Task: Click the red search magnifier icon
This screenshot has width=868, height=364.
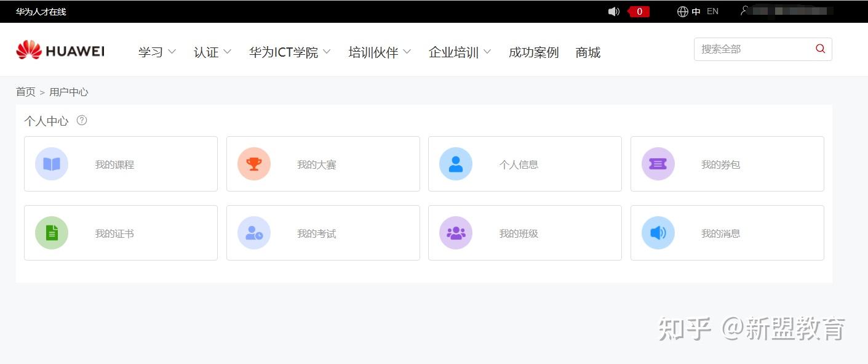Action: click(x=820, y=49)
